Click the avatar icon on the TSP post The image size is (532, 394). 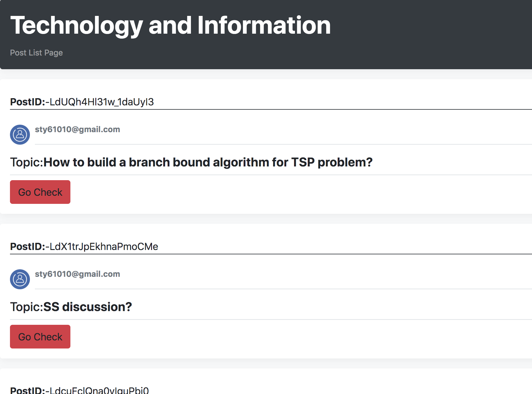click(x=20, y=135)
